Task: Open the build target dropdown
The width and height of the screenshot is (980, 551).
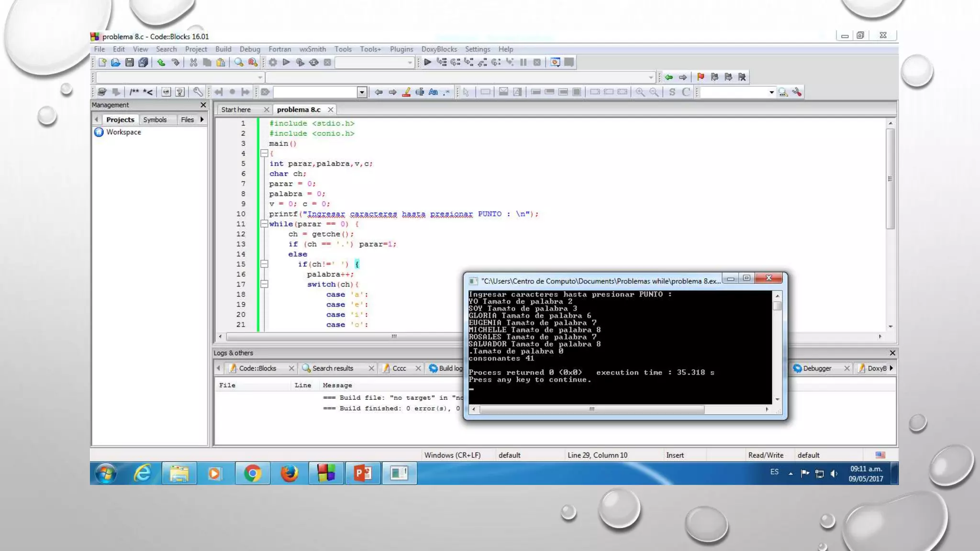Action: 410,63
